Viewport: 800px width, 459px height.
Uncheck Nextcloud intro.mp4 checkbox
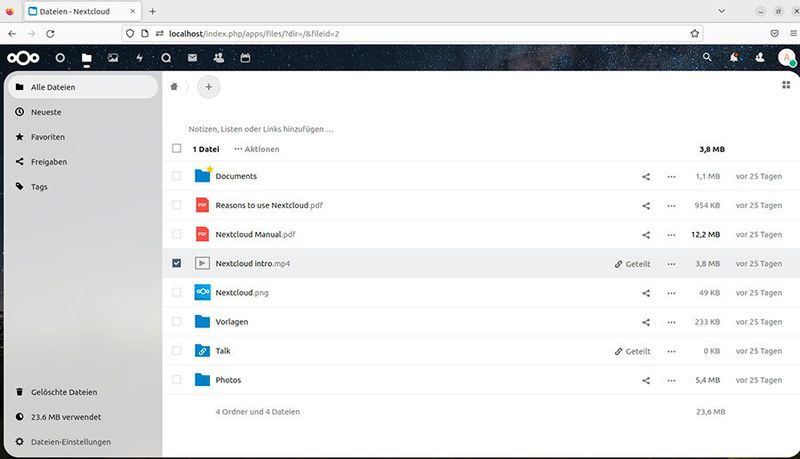[177, 263]
